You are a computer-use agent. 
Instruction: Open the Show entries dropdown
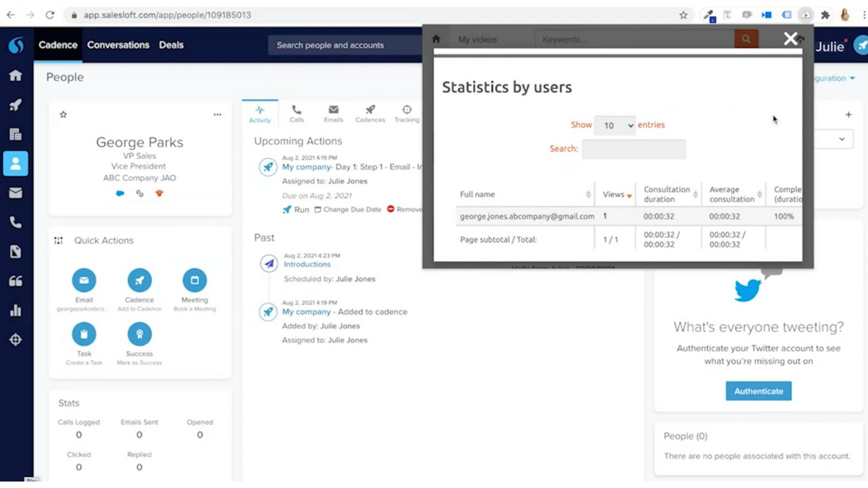coord(615,125)
